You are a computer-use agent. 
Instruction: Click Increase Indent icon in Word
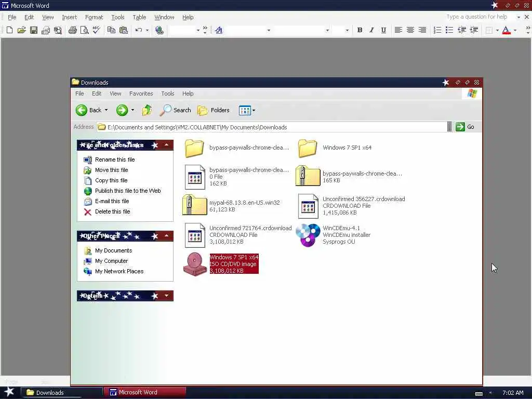[474, 30]
